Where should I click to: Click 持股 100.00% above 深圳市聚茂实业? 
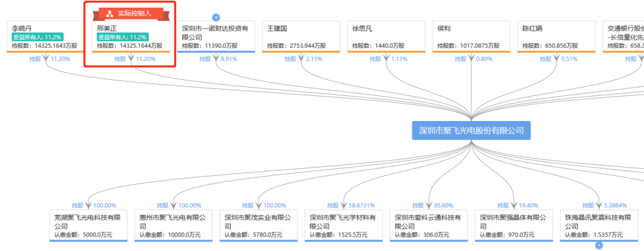point(264,205)
